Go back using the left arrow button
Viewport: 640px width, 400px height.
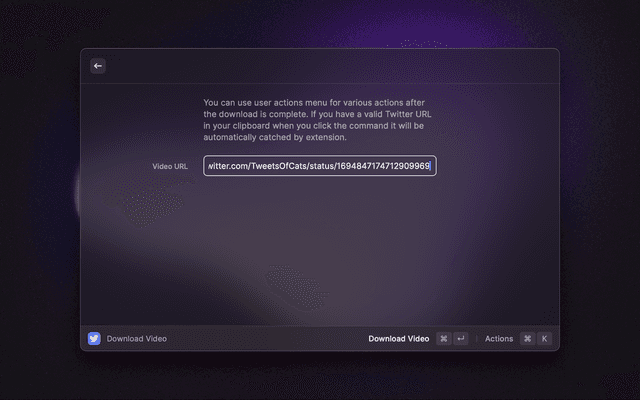98,66
